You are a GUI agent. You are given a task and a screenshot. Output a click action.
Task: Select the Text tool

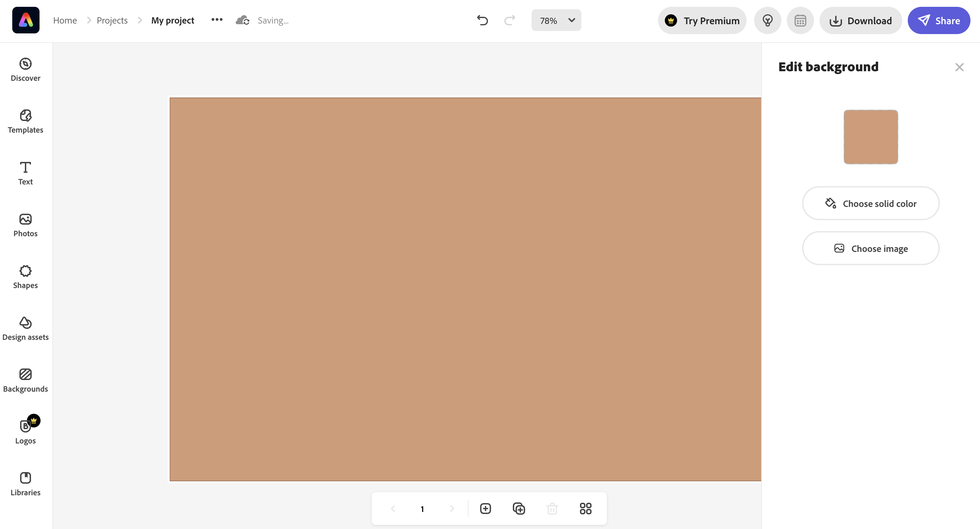point(26,173)
